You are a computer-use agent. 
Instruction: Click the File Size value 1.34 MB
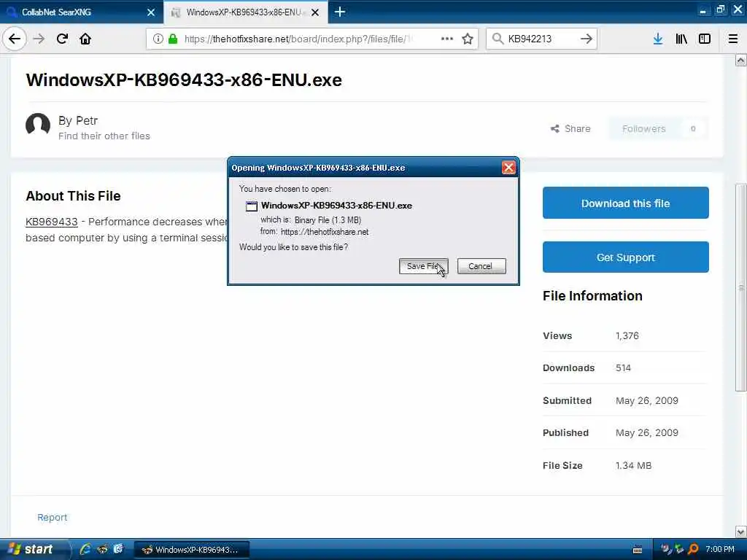633,465
